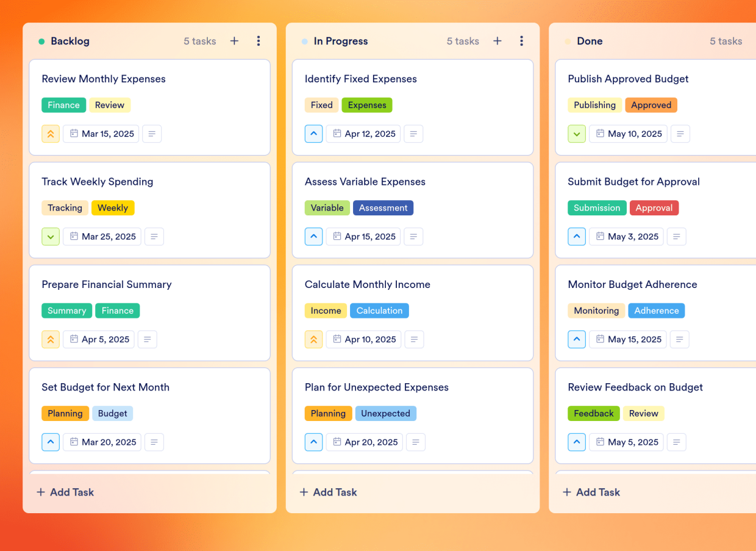Click the red Approval tag

654,207
